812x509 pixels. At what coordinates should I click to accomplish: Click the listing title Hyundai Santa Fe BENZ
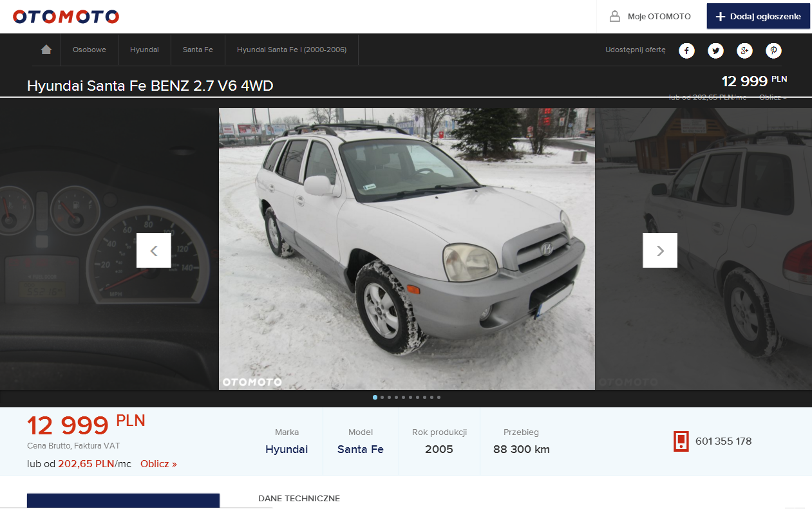click(x=150, y=86)
